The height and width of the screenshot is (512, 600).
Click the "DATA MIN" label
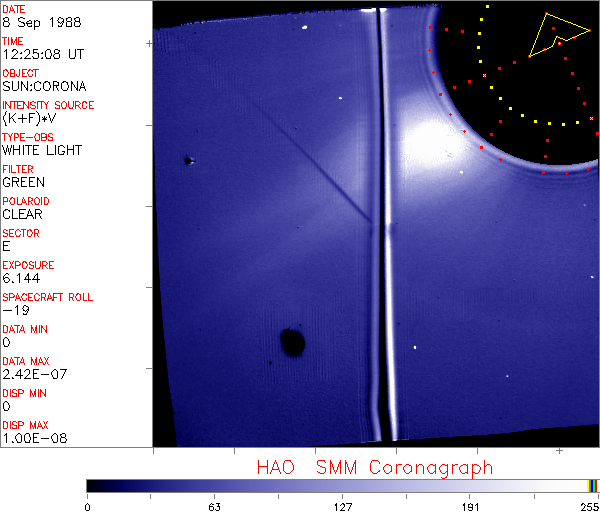pos(25,329)
